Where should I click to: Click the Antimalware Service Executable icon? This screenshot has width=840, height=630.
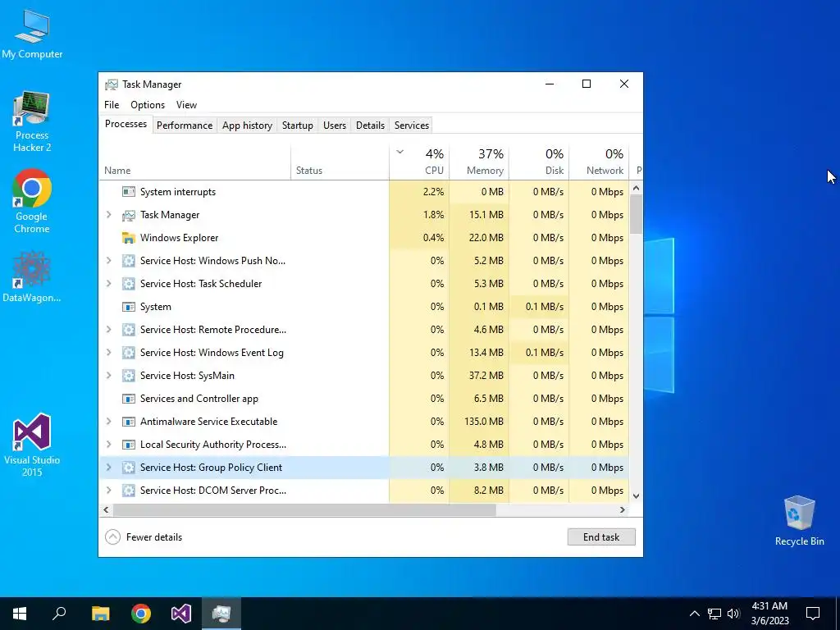pyautogui.click(x=129, y=422)
